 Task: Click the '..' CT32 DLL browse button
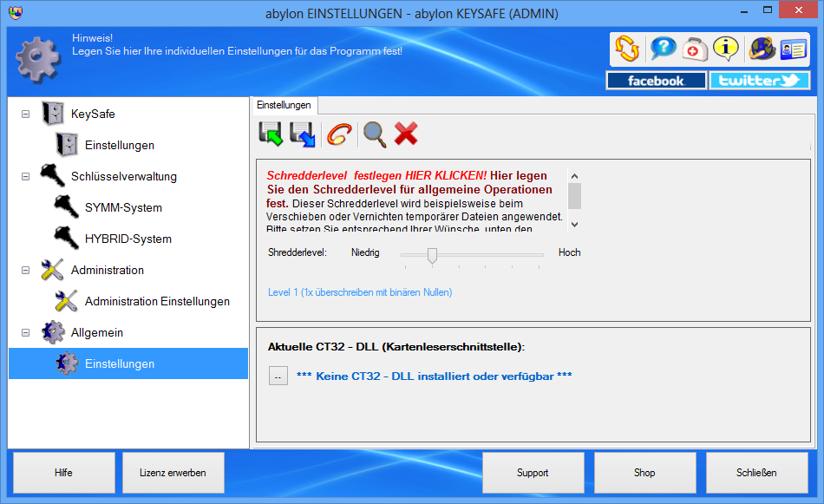pos(278,376)
